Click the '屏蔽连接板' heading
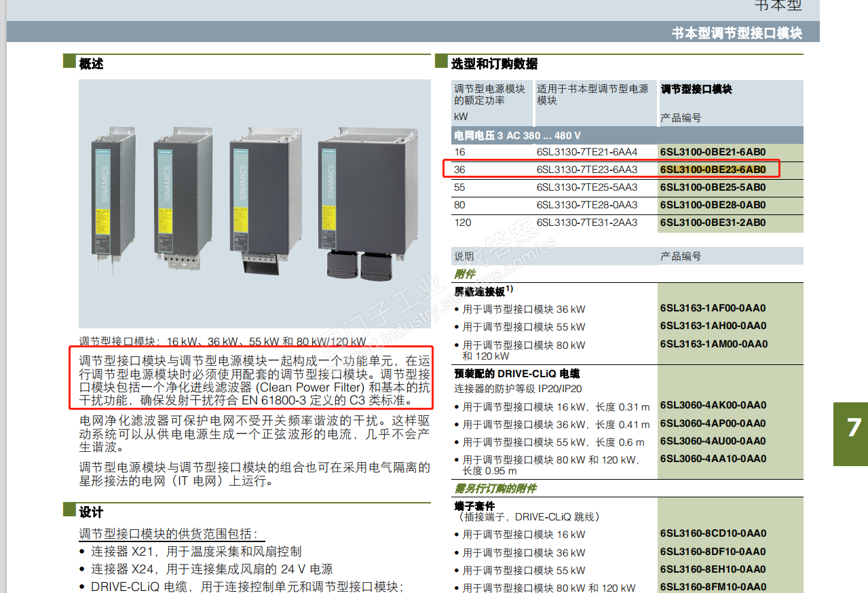The width and height of the screenshot is (868, 593). point(483,291)
